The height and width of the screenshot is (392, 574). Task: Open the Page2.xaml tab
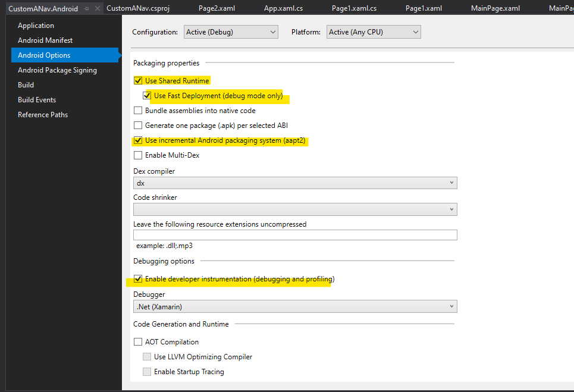coord(217,8)
